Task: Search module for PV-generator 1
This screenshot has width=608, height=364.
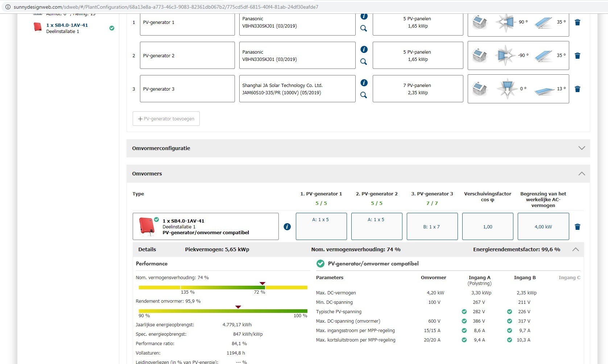Action: pyautogui.click(x=364, y=28)
